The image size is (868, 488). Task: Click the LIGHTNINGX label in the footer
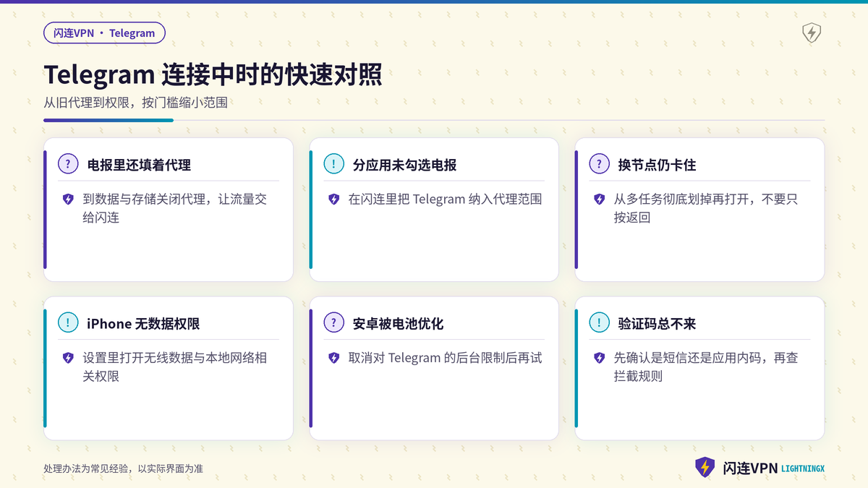pos(803,469)
